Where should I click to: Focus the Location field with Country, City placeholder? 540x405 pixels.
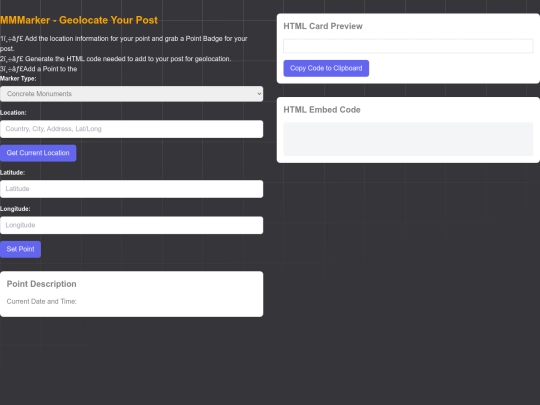132,129
